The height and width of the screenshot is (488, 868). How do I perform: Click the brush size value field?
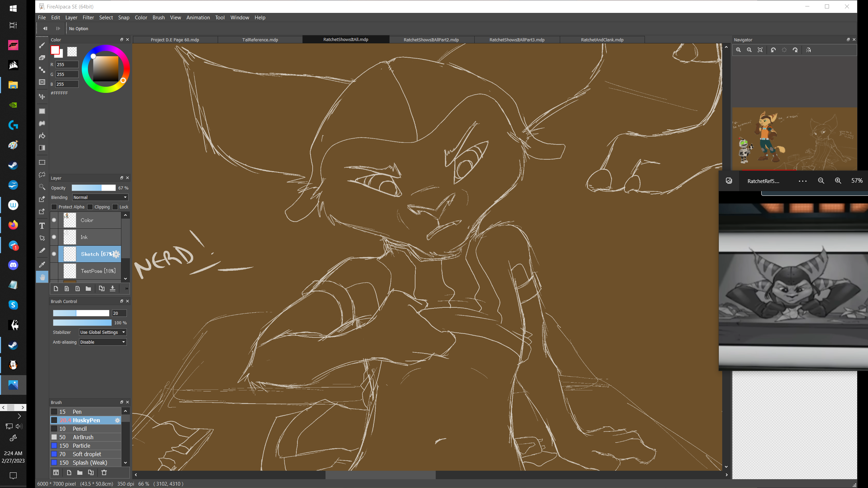click(x=119, y=313)
